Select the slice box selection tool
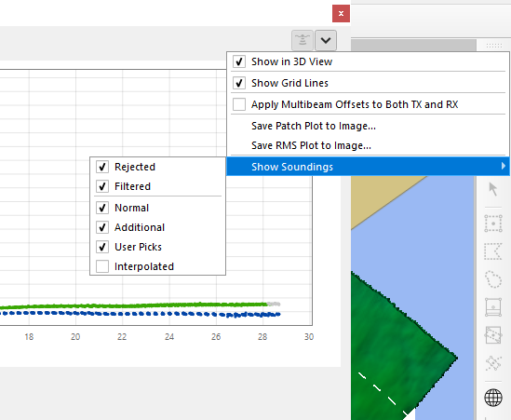This screenshot has width=511, height=420. [493, 307]
